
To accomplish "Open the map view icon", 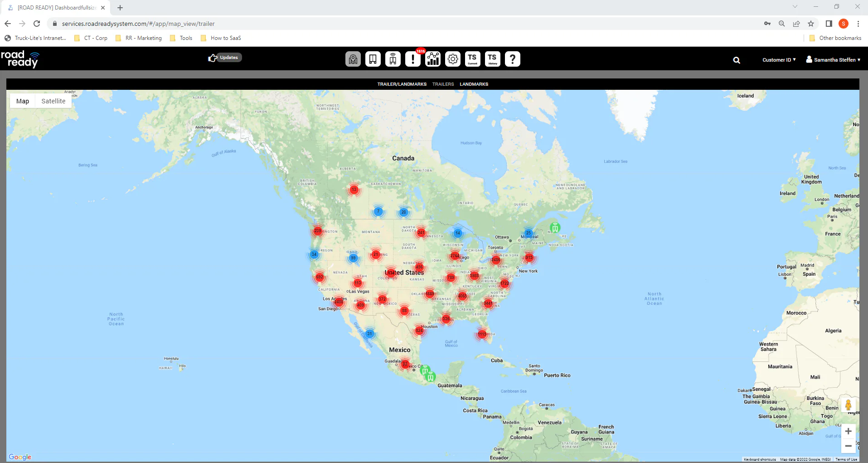I will point(353,59).
